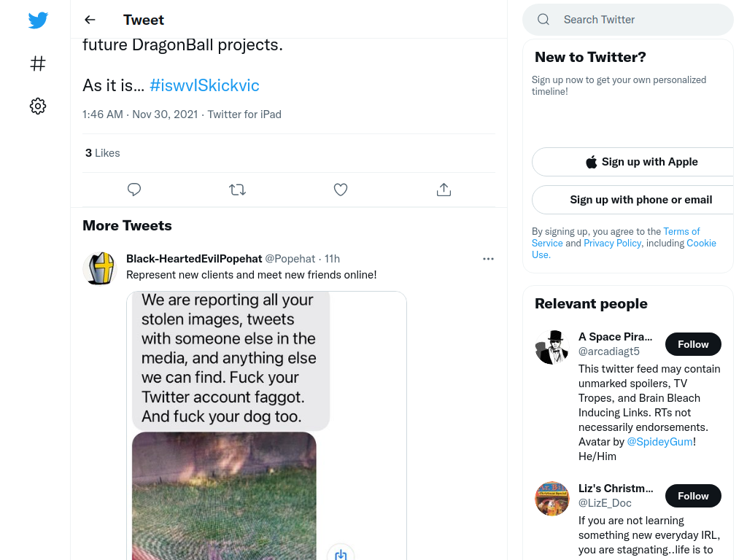747x560 pixels.
Task: Follow A Space Pirate @arcadiagt5
Action: [693, 344]
